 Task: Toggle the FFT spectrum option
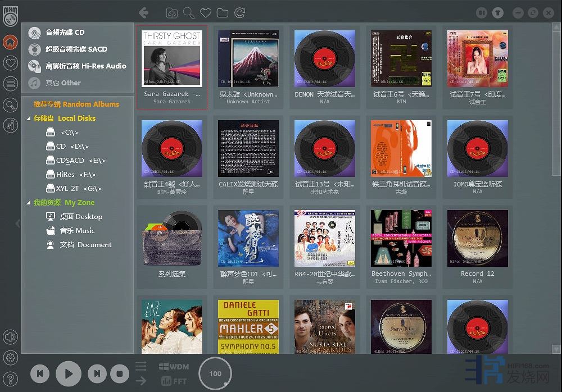click(174, 381)
